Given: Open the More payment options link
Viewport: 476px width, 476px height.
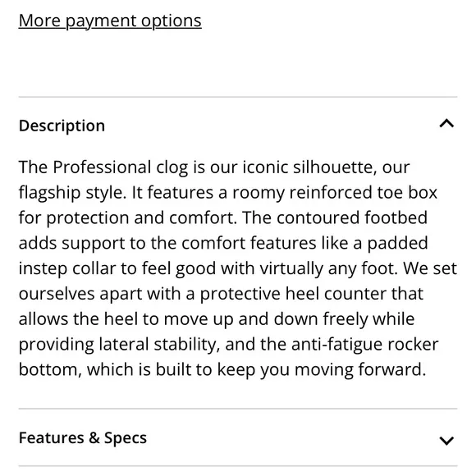Looking at the screenshot, I should point(110,21).
